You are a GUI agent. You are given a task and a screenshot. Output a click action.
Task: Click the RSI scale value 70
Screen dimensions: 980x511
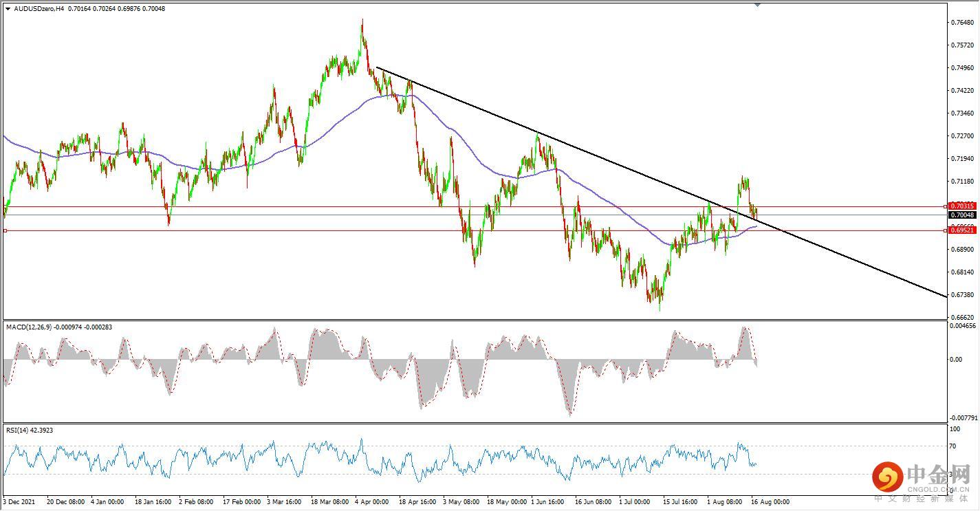tap(953, 446)
